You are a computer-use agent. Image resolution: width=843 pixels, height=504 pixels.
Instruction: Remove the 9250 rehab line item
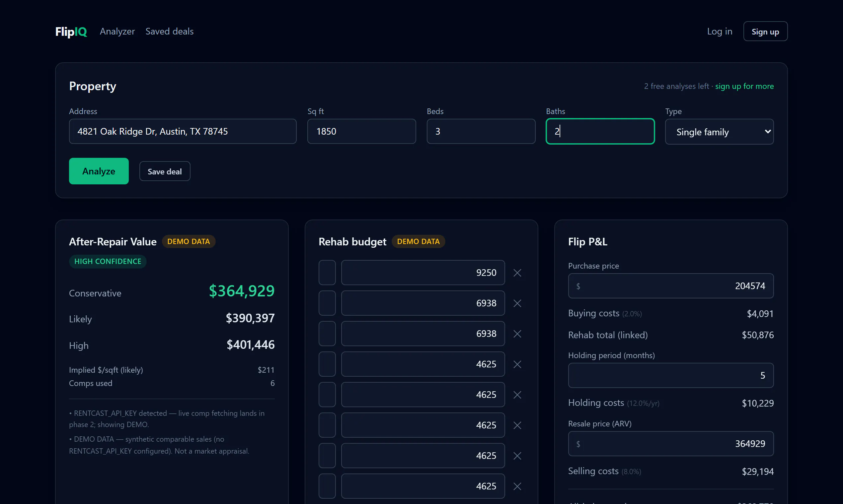point(517,273)
